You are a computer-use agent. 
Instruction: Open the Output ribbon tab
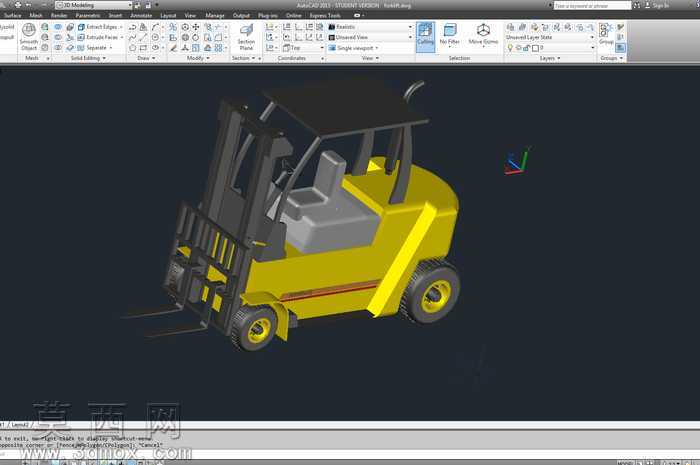pyautogui.click(x=241, y=15)
